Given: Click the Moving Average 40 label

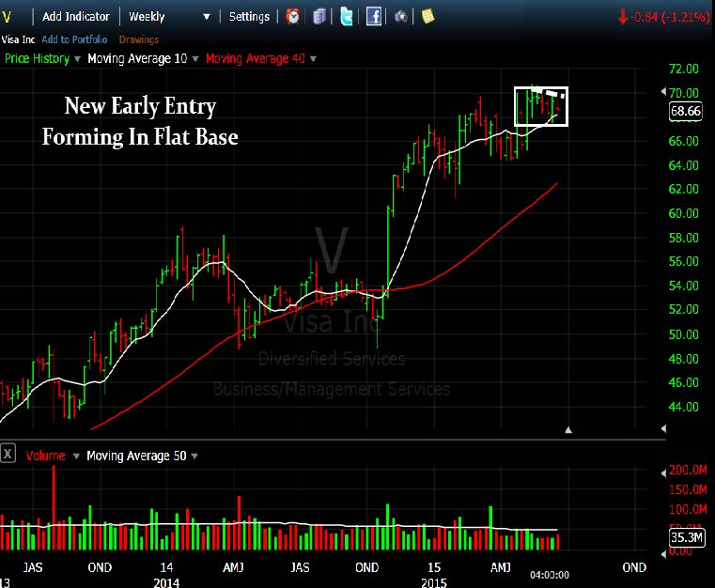Looking at the screenshot, I should (x=256, y=59).
